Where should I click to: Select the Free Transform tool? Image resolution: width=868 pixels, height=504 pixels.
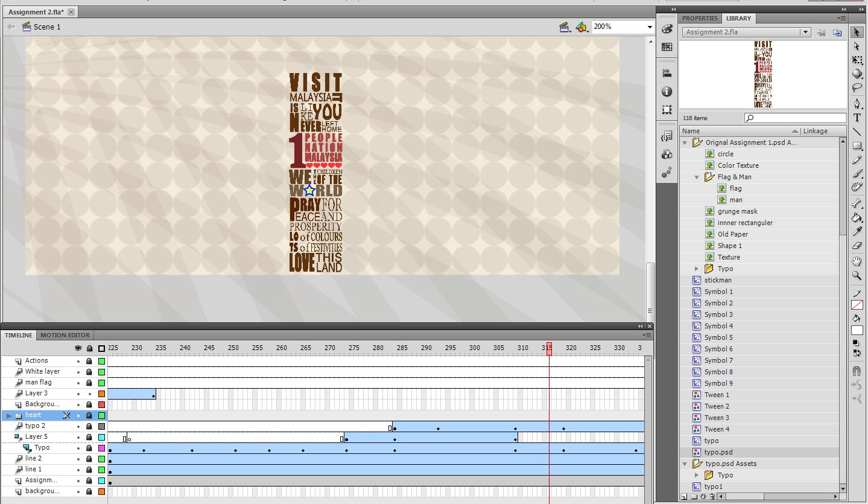point(857,60)
